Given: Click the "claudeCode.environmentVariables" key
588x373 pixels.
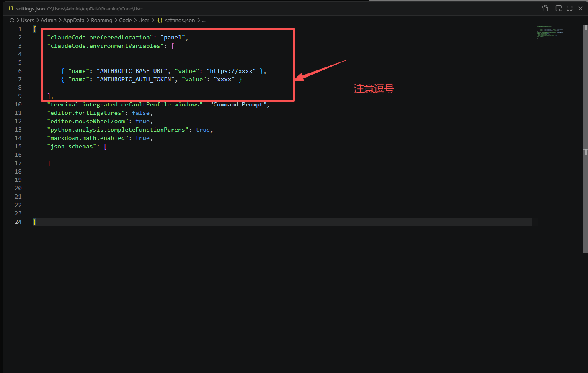Looking at the screenshot, I should (106, 46).
